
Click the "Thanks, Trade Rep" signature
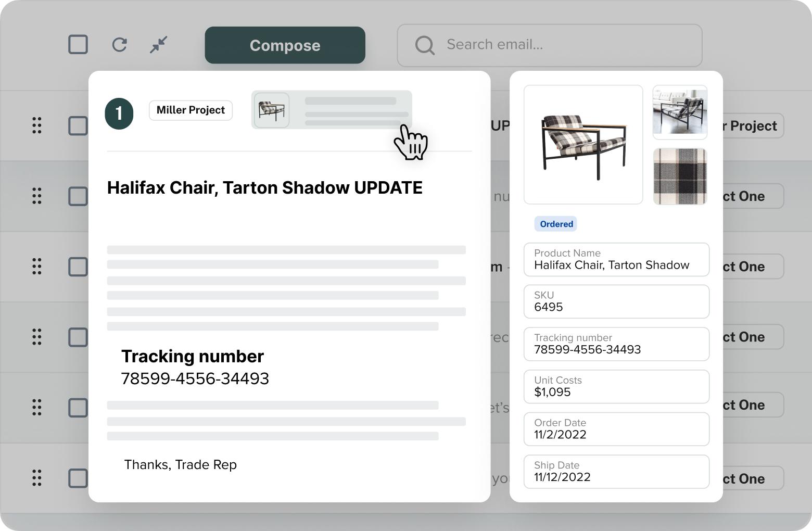point(181,465)
